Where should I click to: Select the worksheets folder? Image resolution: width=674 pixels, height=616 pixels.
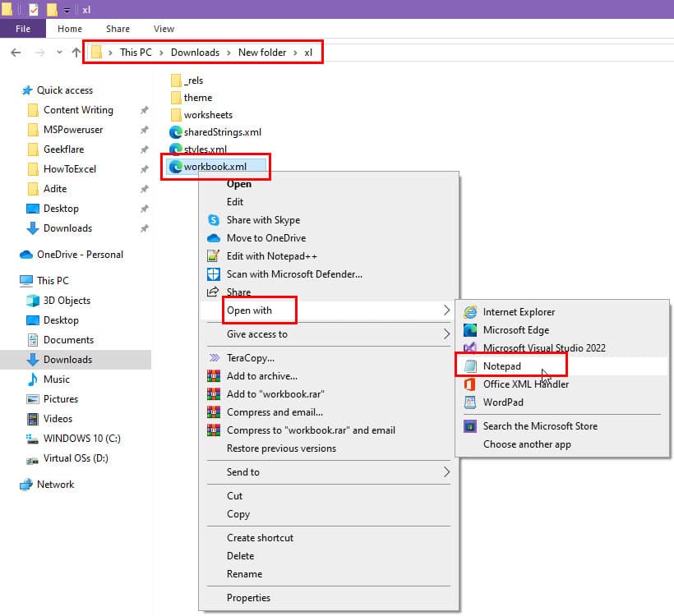click(x=201, y=115)
